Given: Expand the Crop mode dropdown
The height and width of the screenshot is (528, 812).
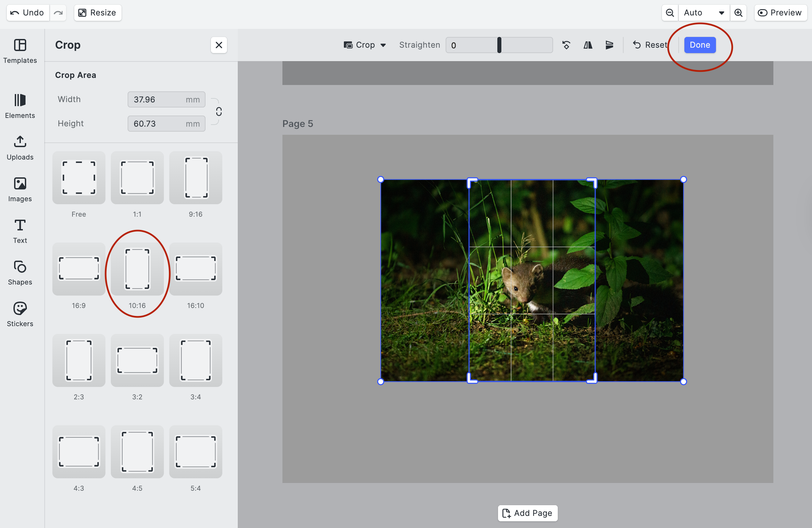Looking at the screenshot, I should click(365, 45).
